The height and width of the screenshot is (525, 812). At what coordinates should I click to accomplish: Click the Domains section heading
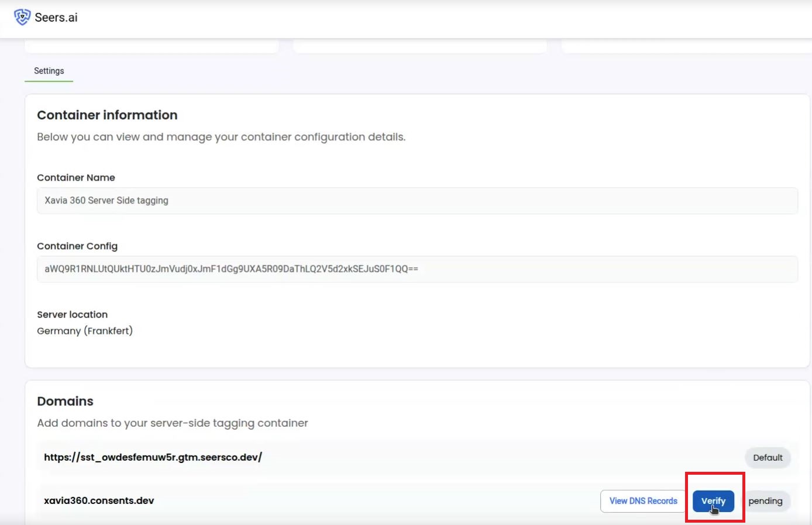65,401
